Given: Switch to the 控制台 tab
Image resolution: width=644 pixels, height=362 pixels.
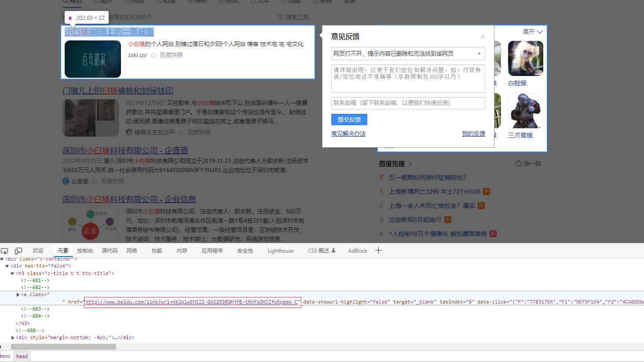Looking at the screenshot, I should (85, 251).
